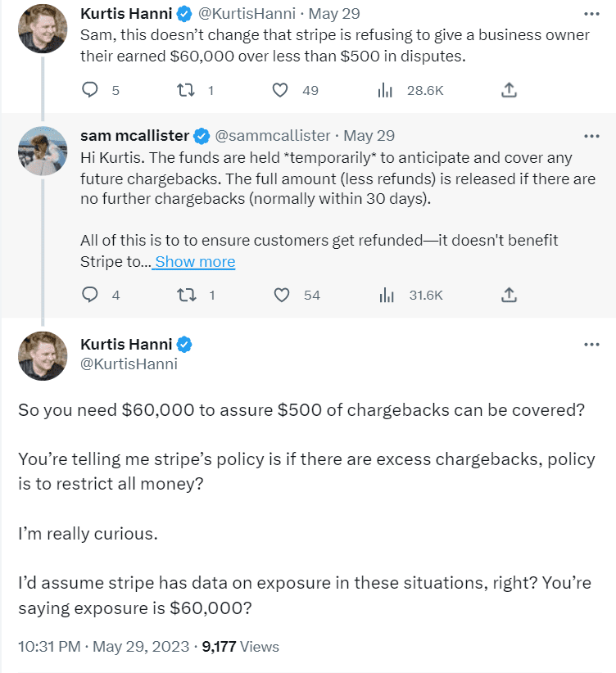The height and width of the screenshot is (673, 616).
Task: Click sam mcallister's avatar
Action: coord(43,151)
